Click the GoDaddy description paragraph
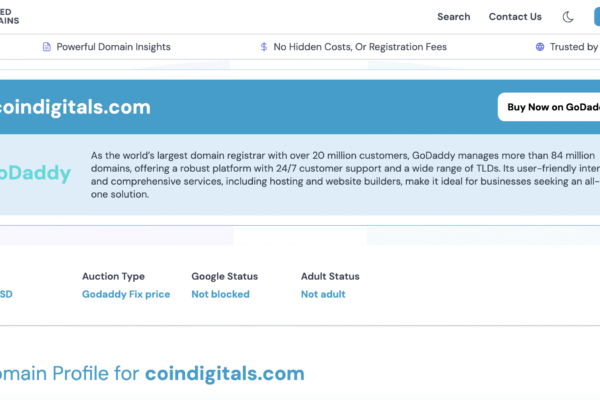The width and height of the screenshot is (600, 400). click(x=340, y=175)
